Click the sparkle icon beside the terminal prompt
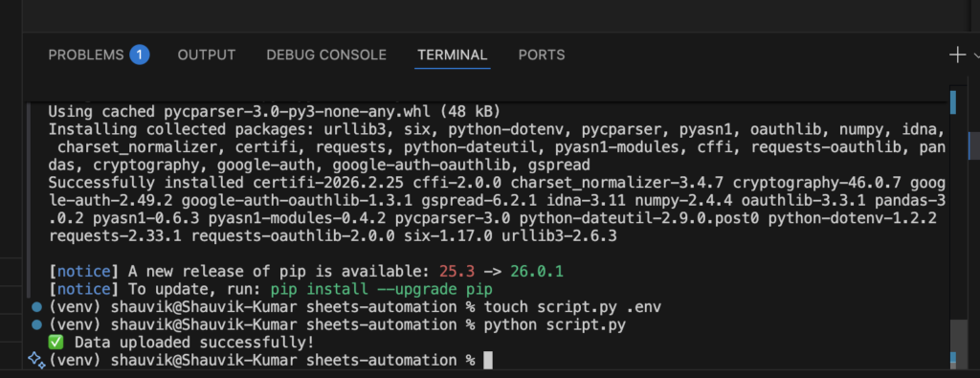This screenshot has width=980, height=378. 37,360
